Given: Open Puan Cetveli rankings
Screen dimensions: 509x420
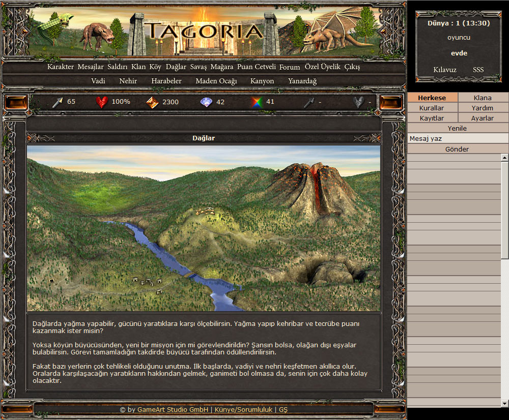Looking at the screenshot, I should [257, 67].
